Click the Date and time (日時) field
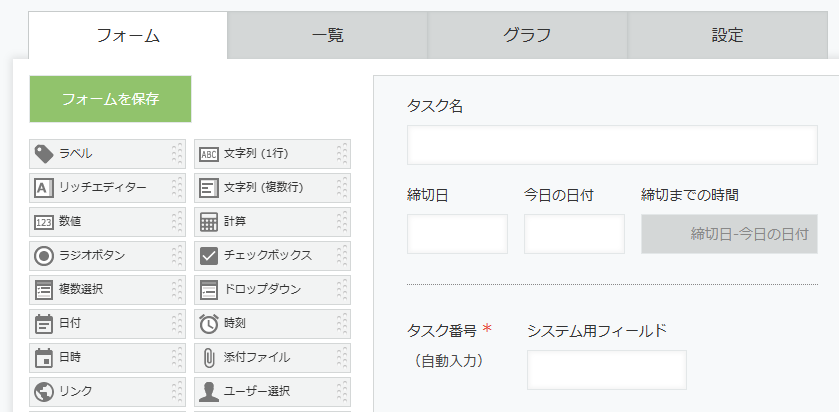The image size is (839, 412). coord(100,358)
